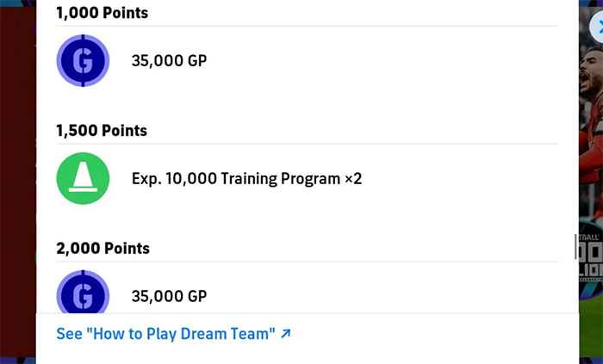
Task: Click the external link arrow icon
Action: pos(286,333)
